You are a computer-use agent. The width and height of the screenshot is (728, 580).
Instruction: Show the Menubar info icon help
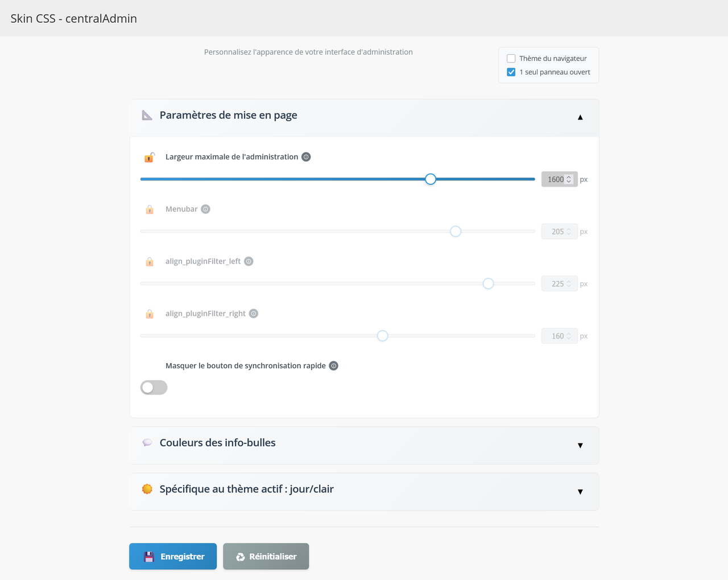point(206,209)
